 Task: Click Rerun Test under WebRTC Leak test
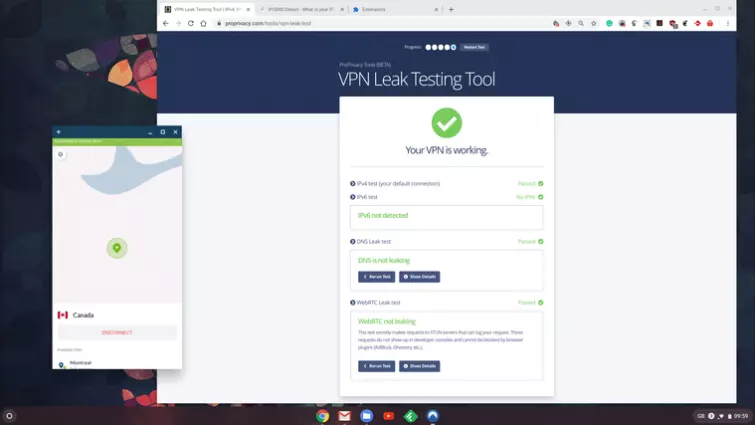(377, 366)
